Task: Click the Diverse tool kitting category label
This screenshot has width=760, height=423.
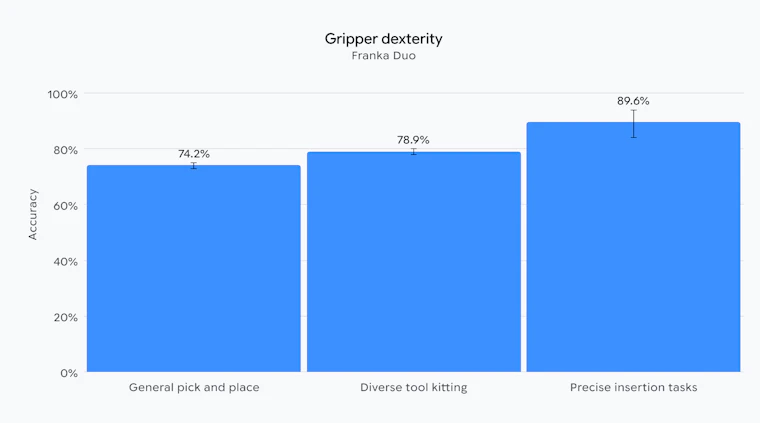Action: pos(413,388)
